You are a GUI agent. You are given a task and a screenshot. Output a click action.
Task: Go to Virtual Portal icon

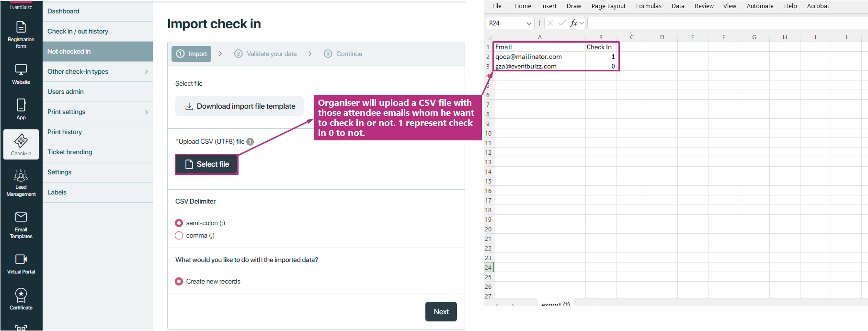(21, 259)
